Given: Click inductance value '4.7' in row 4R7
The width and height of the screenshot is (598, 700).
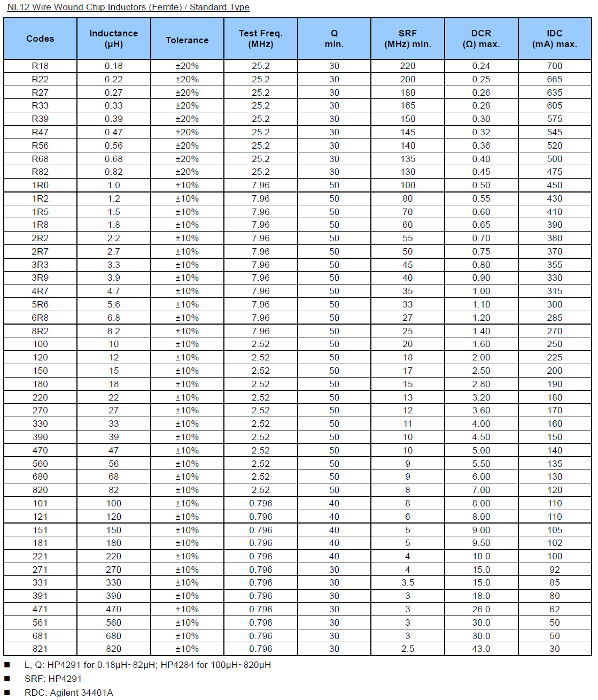Looking at the screenshot, I should click(x=114, y=291).
